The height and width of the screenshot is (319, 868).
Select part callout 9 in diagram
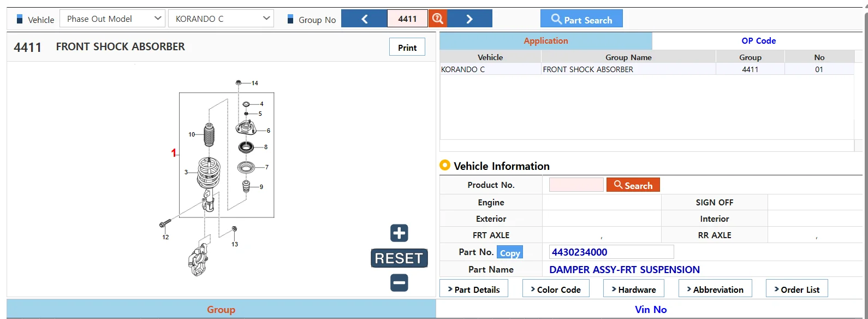(x=261, y=187)
